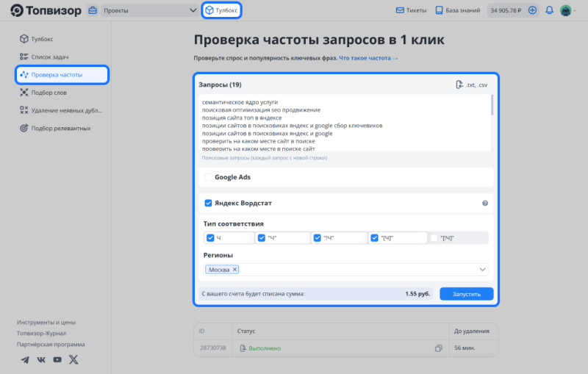Enable the Google Ads checkbox

[x=208, y=177]
